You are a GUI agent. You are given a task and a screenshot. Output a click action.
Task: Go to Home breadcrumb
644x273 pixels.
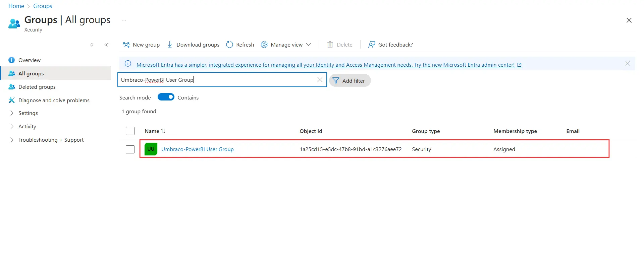[16, 6]
